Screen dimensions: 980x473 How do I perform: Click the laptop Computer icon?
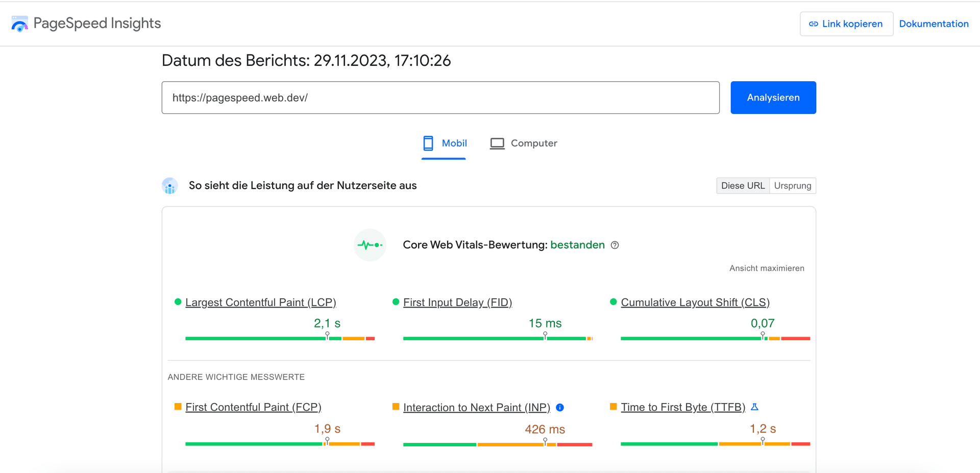pyautogui.click(x=497, y=144)
